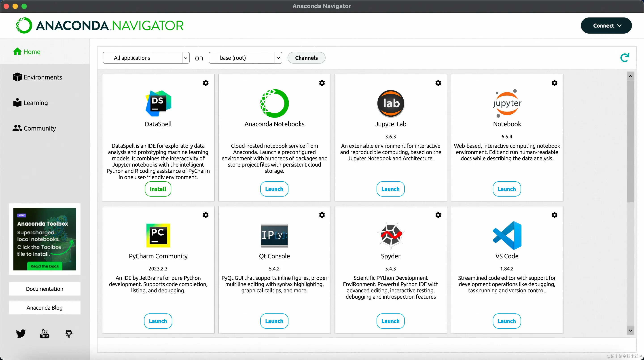Click the VS Code application logo
644x360 pixels.
pyautogui.click(x=507, y=235)
